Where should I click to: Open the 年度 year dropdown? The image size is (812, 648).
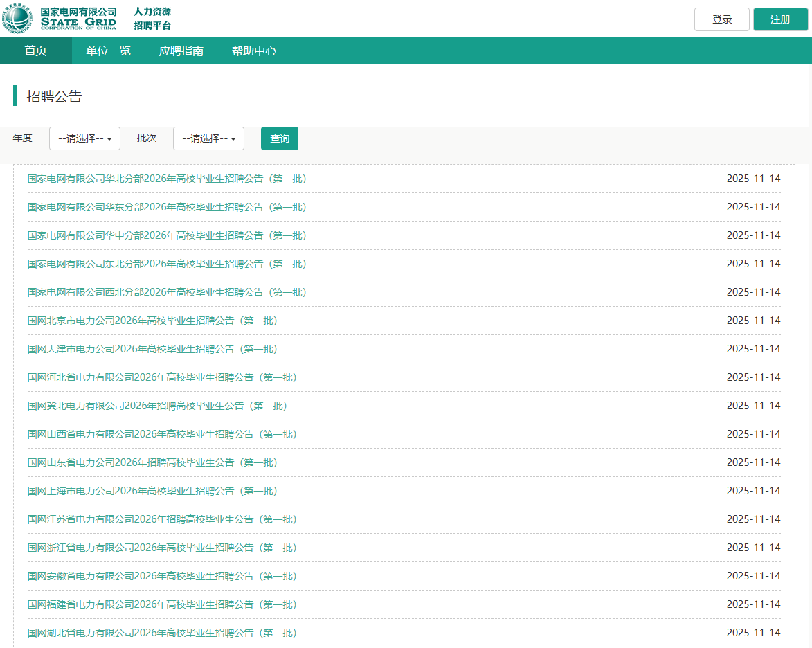click(84, 138)
